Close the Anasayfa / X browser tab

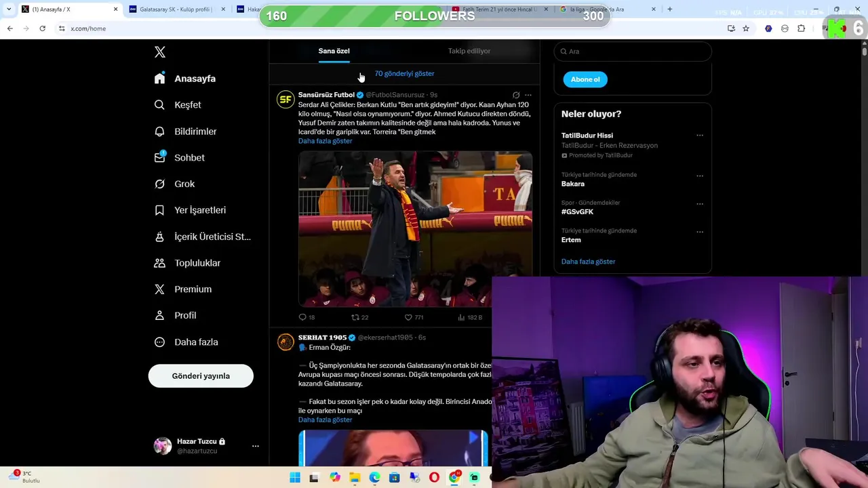point(115,9)
